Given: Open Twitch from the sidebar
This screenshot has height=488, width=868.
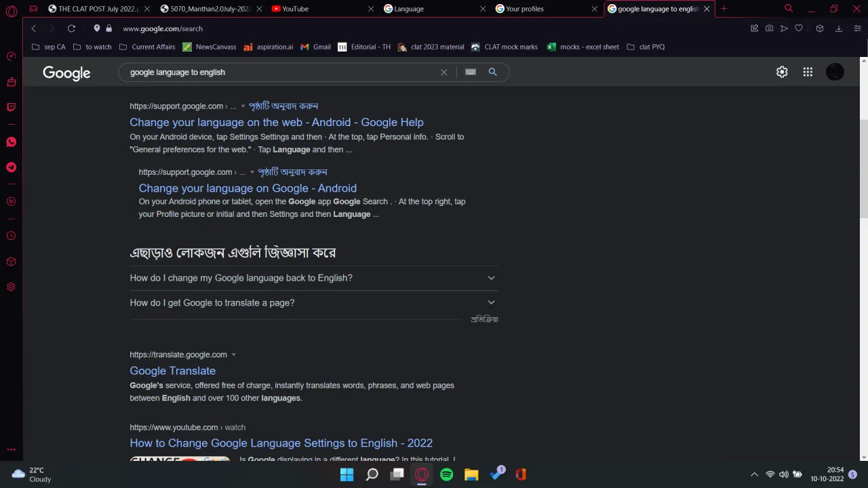Looking at the screenshot, I should click(x=11, y=106).
